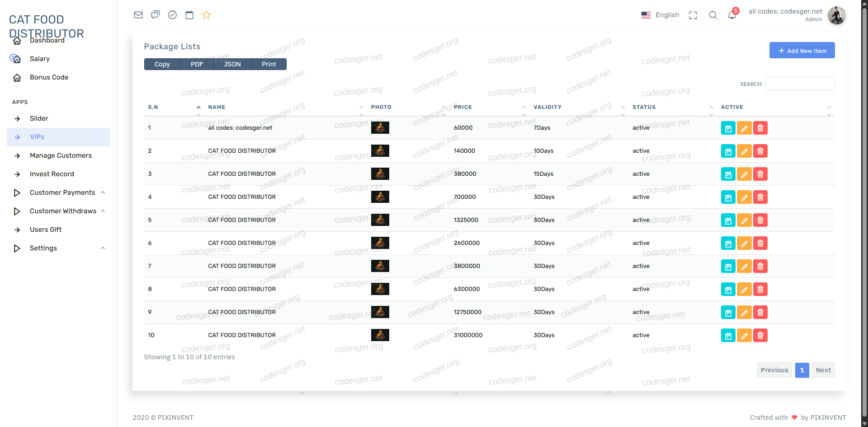
Task: Click the Add New Item button
Action: pyautogui.click(x=802, y=51)
